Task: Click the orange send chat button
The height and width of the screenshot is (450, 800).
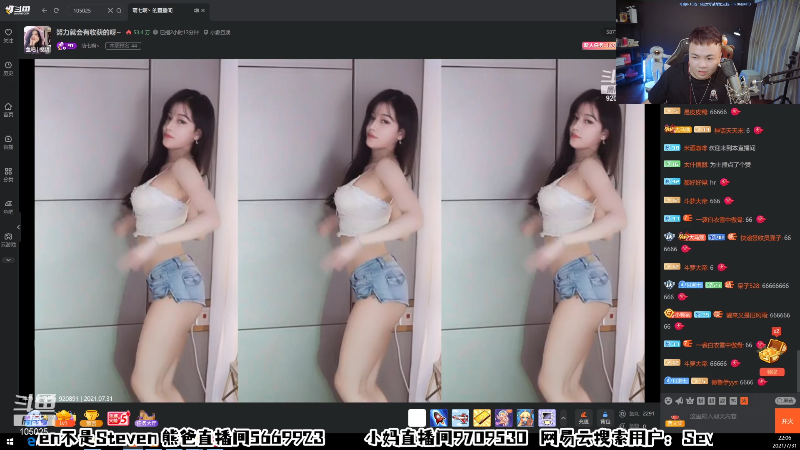Action: tap(787, 421)
